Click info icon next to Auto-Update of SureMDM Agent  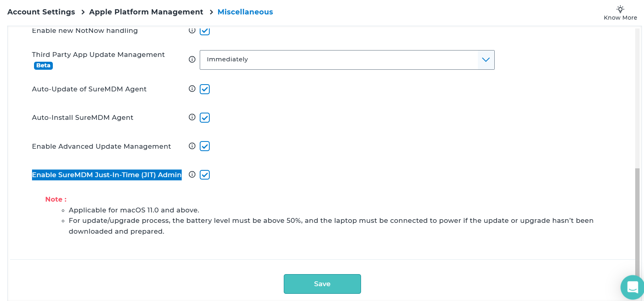click(x=192, y=89)
